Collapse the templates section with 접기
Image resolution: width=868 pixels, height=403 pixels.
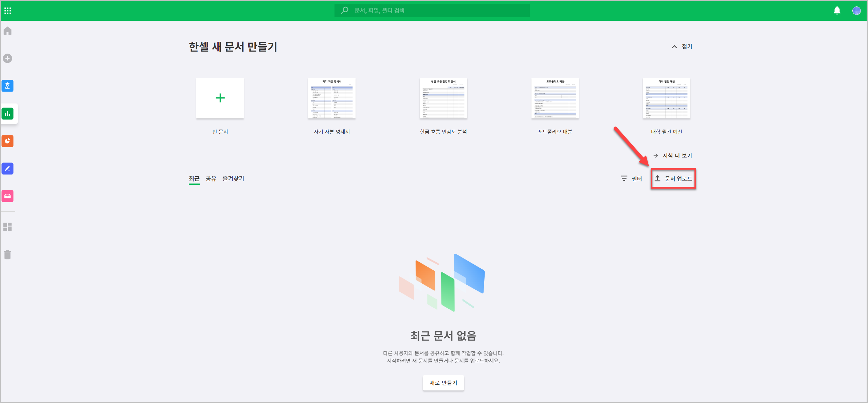tap(682, 46)
